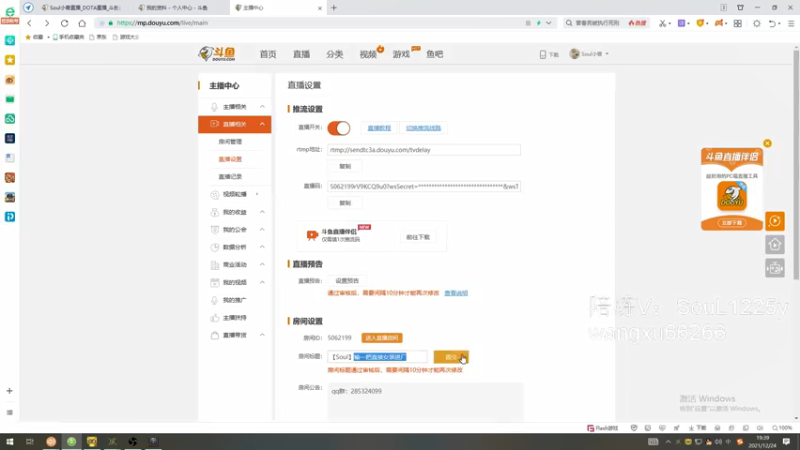Screen dimensions: 800x450
Task: Close the 斗鱼直播伴侣 floating ad
Action: click(767, 143)
